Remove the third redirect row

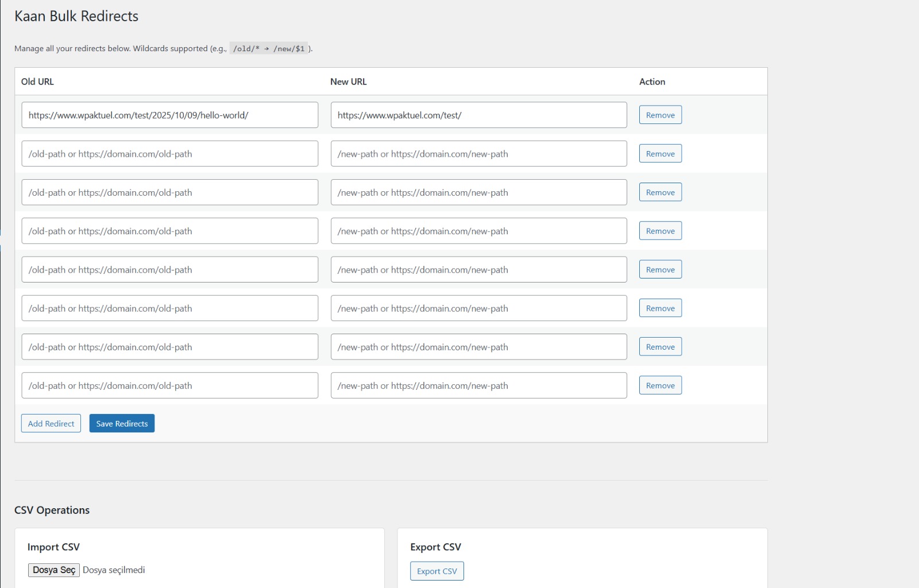pos(660,192)
